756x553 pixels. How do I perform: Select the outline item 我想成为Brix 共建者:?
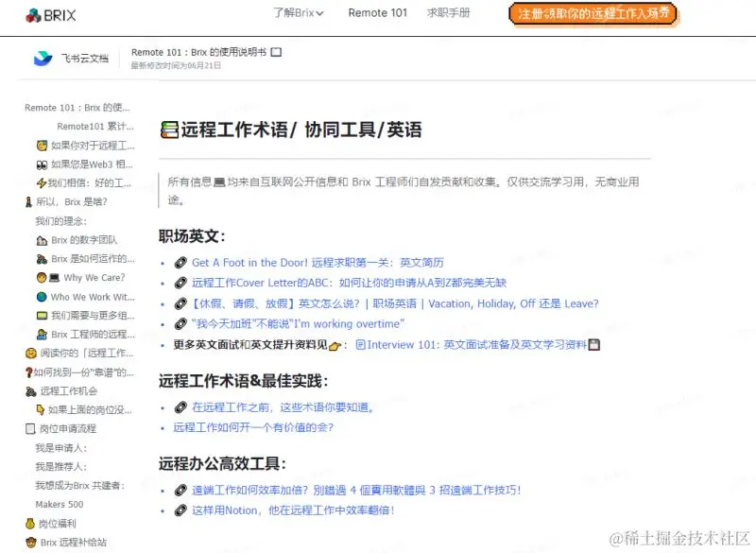[x=80, y=486]
